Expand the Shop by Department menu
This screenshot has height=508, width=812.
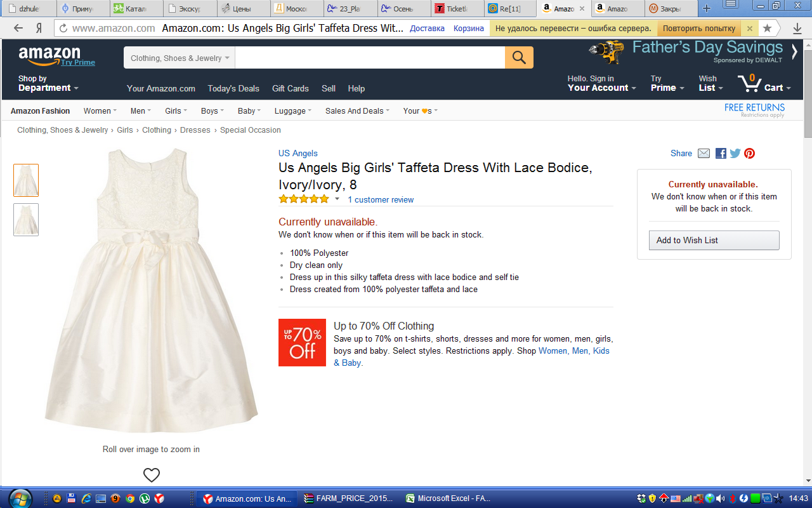click(48, 84)
